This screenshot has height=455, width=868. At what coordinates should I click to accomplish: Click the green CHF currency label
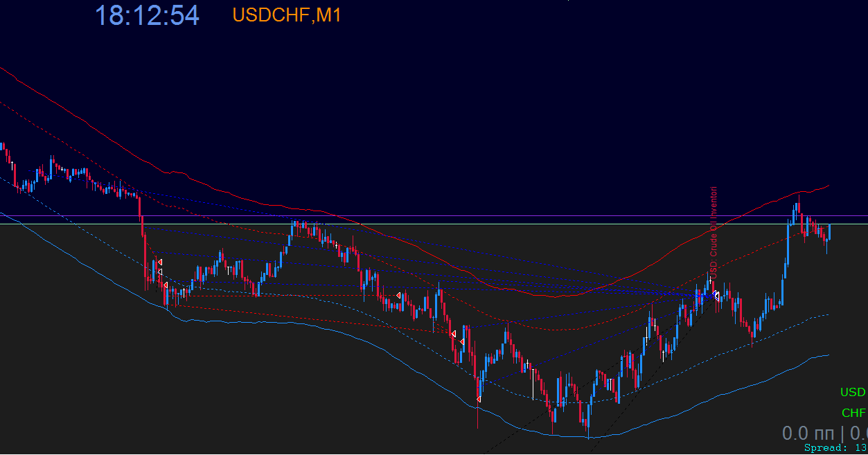click(853, 413)
